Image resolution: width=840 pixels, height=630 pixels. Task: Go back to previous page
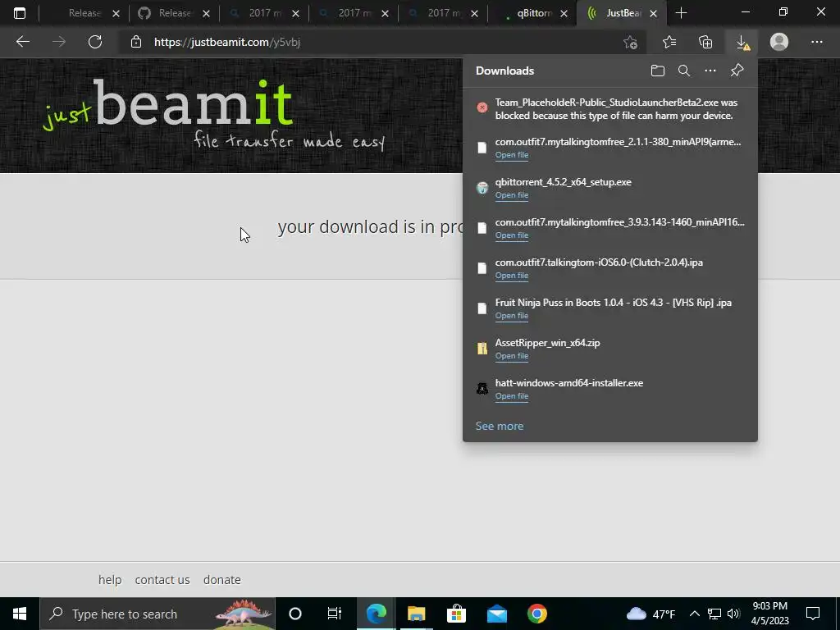pos(22,42)
